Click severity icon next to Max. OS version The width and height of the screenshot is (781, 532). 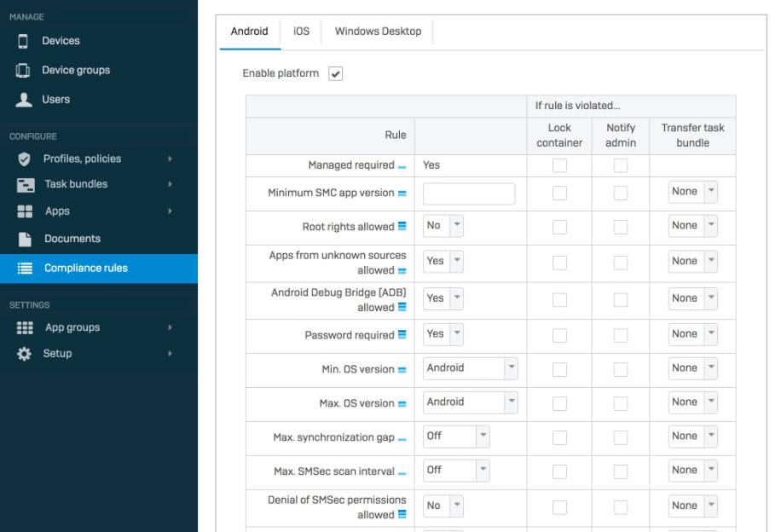tap(402, 404)
